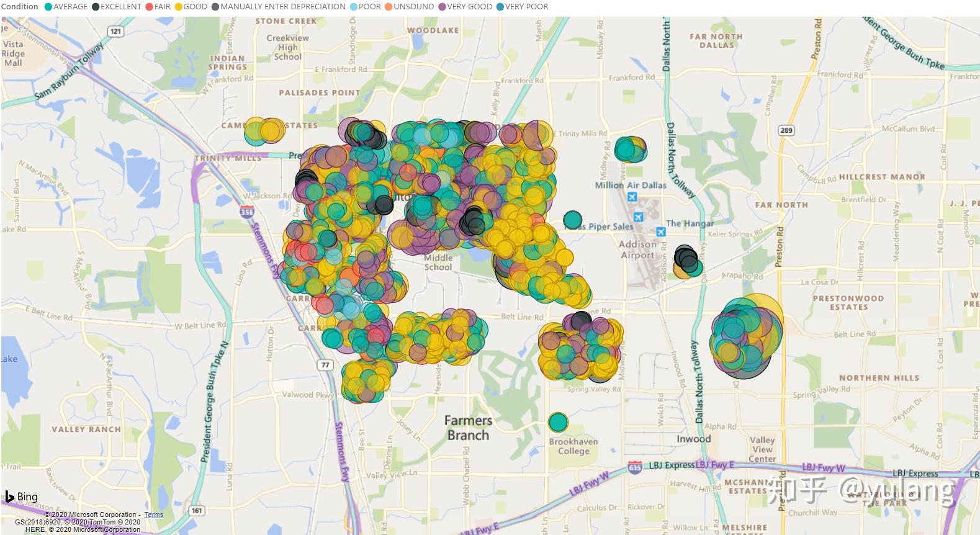Click the highway 77 shield marker
The image size is (980, 535).
[x=326, y=365]
